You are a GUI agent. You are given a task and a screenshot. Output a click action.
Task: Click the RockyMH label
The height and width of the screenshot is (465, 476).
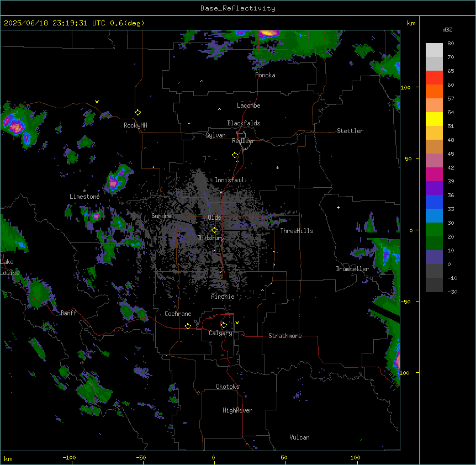(135, 125)
